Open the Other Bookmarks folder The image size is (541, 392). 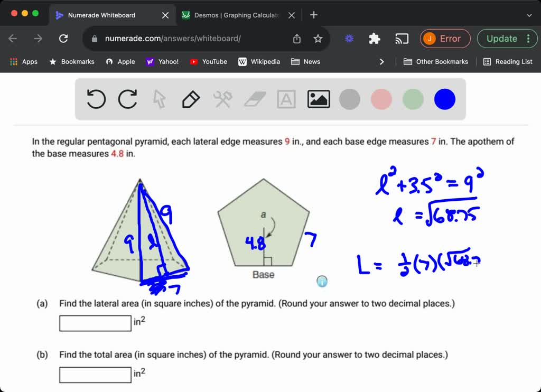tap(435, 61)
